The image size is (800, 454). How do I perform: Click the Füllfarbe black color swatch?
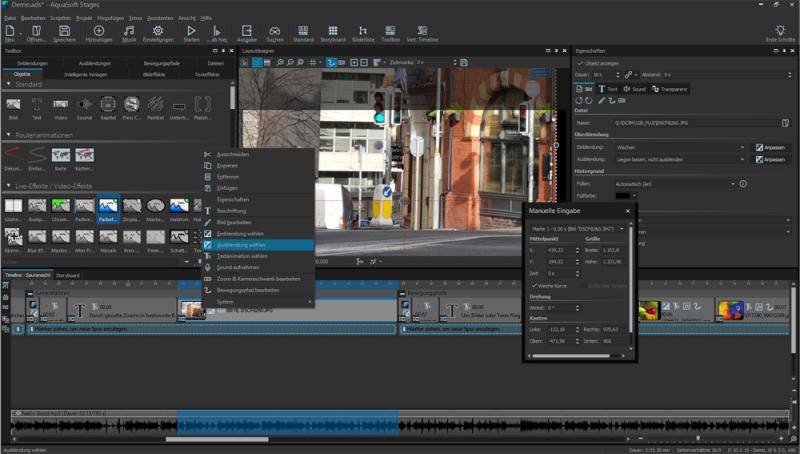623,196
